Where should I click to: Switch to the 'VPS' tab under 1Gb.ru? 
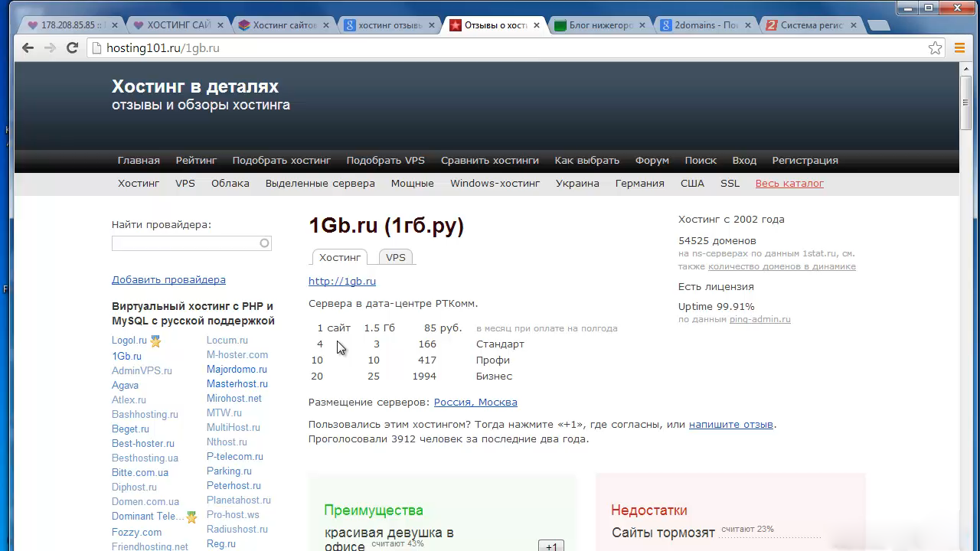396,257
